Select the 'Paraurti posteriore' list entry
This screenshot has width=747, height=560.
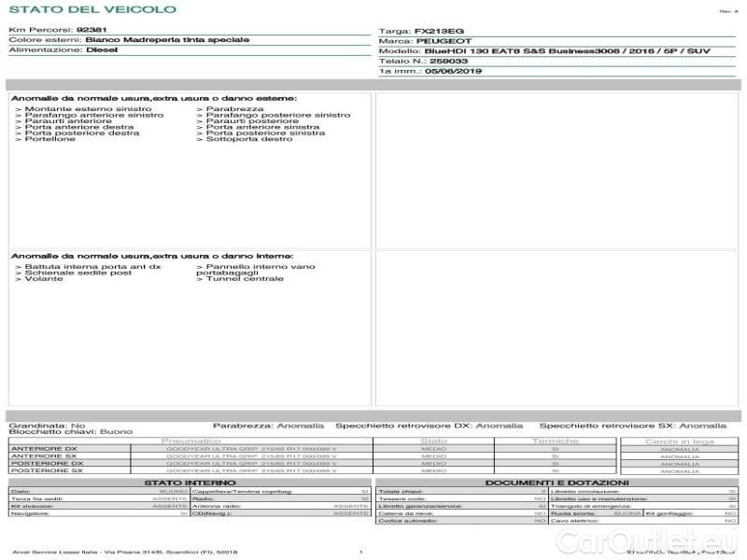click(x=252, y=121)
